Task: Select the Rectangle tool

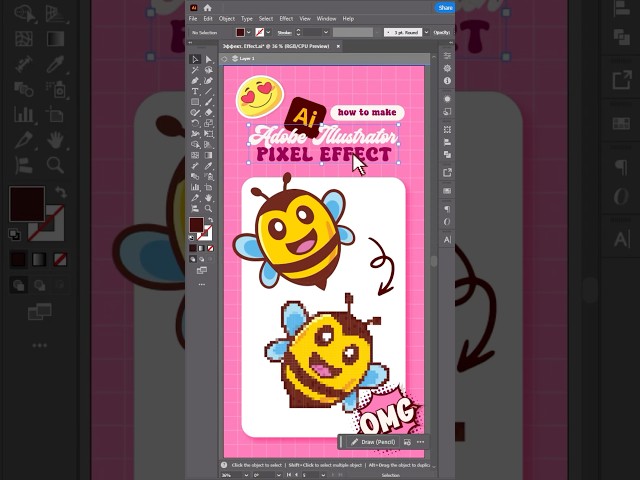Action: tap(195, 102)
